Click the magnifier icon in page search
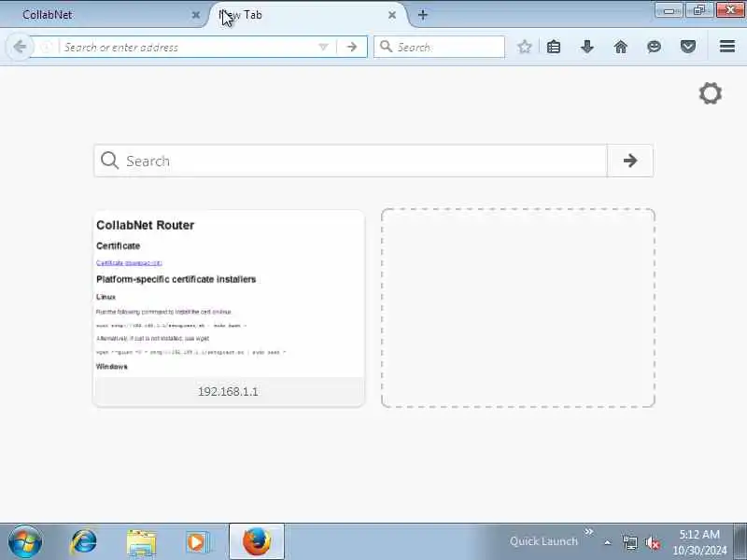This screenshot has height=560, width=747. tap(109, 161)
